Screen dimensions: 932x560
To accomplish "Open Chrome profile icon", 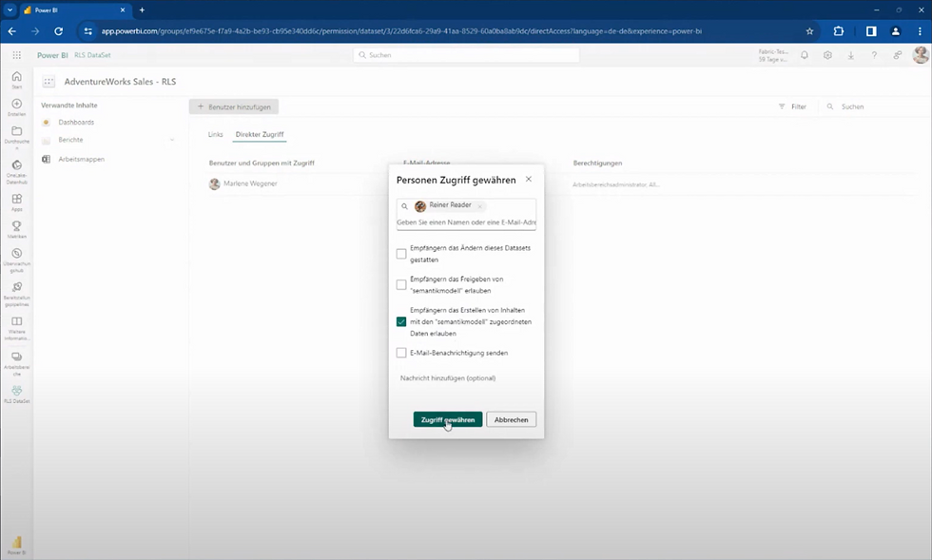I will (895, 31).
